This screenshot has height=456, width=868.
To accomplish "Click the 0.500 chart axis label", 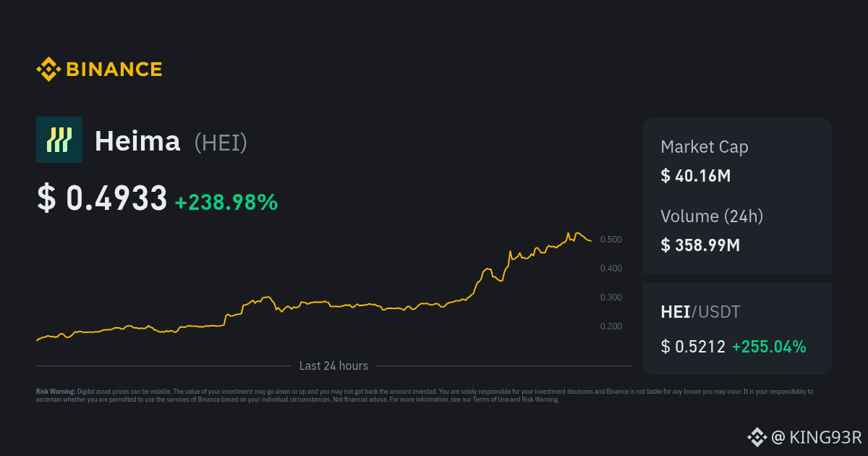I will tap(611, 240).
